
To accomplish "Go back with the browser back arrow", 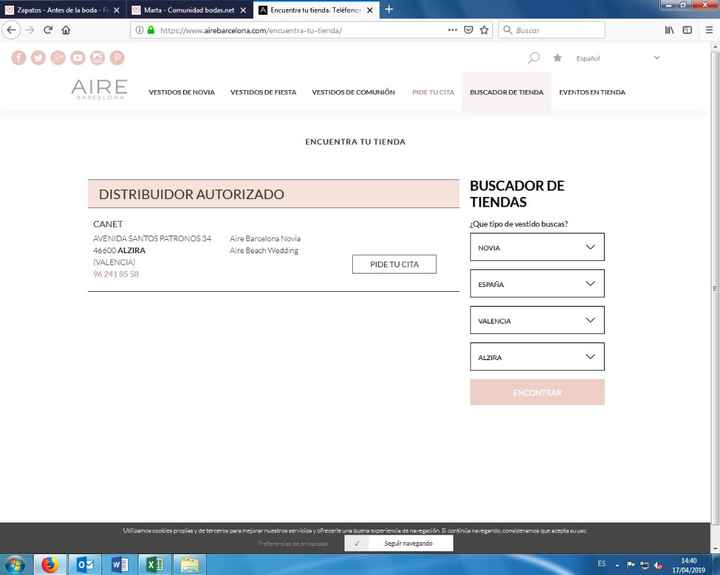I will 11,30.
